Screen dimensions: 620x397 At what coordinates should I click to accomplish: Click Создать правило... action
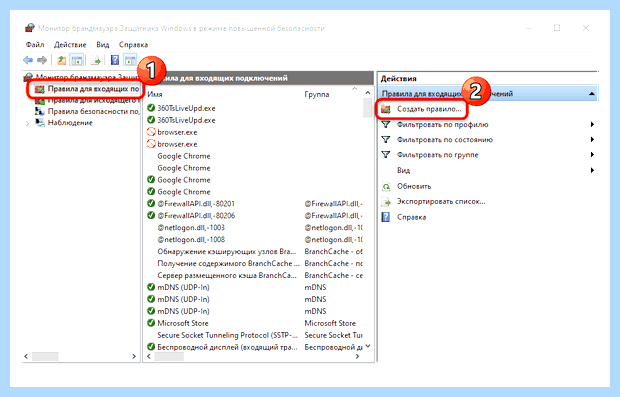(429, 109)
